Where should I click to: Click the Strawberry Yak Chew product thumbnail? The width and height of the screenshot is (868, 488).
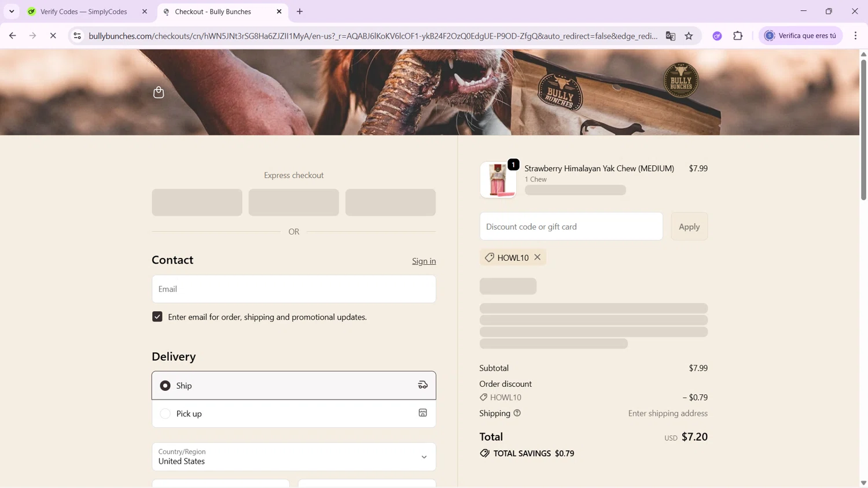click(x=498, y=180)
